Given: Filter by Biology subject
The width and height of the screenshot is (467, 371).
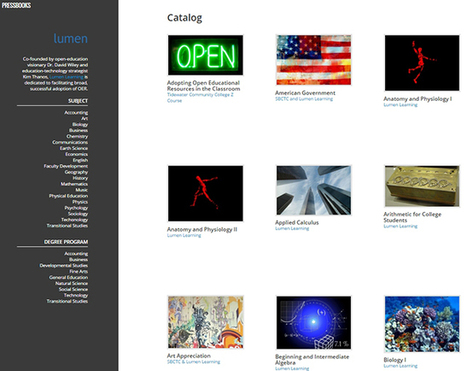Looking at the screenshot, I should click(80, 124).
